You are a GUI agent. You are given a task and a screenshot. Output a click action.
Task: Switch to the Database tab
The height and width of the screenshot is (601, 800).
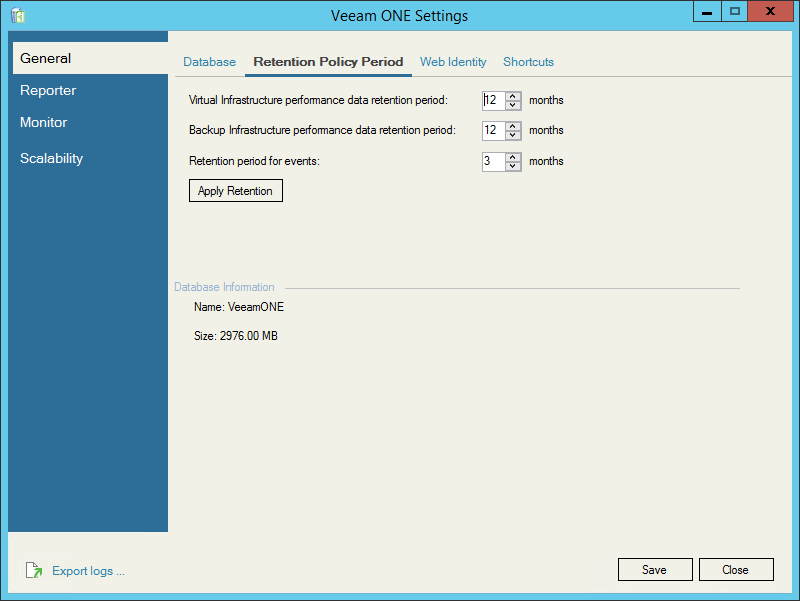click(x=209, y=62)
